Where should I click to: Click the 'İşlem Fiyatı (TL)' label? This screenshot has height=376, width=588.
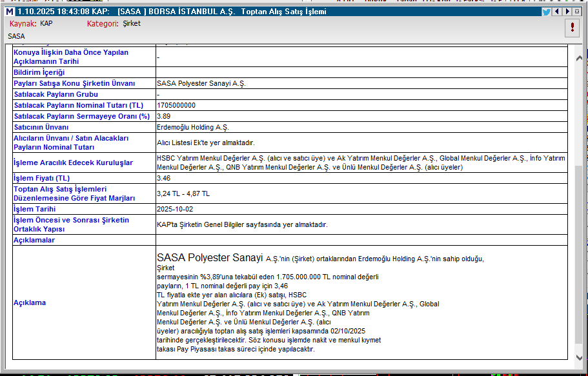pyautogui.click(x=41, y=178)
